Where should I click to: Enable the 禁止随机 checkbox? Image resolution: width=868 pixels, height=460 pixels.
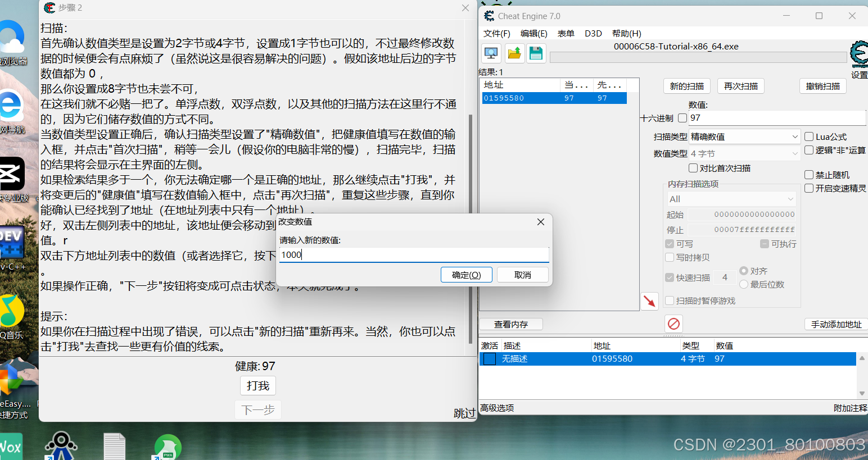[809, 175]
